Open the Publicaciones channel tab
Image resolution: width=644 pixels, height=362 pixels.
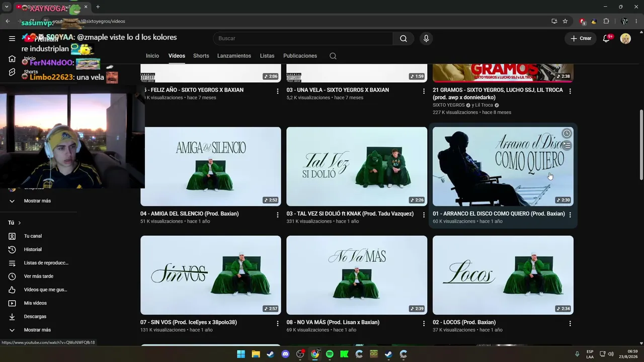[300, 56]
